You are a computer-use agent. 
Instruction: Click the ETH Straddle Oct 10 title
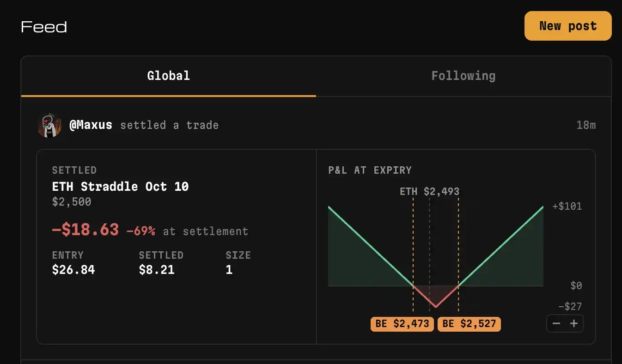120,187
